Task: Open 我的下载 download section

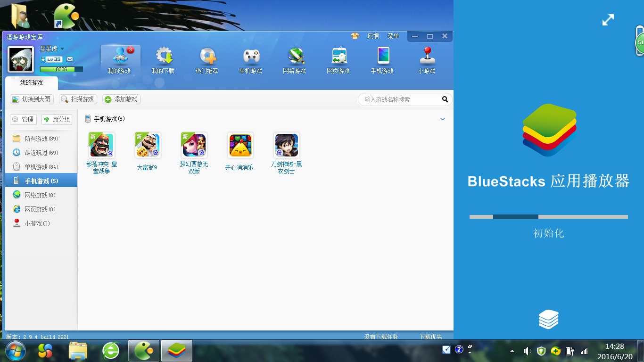Action: coord(163,60)
